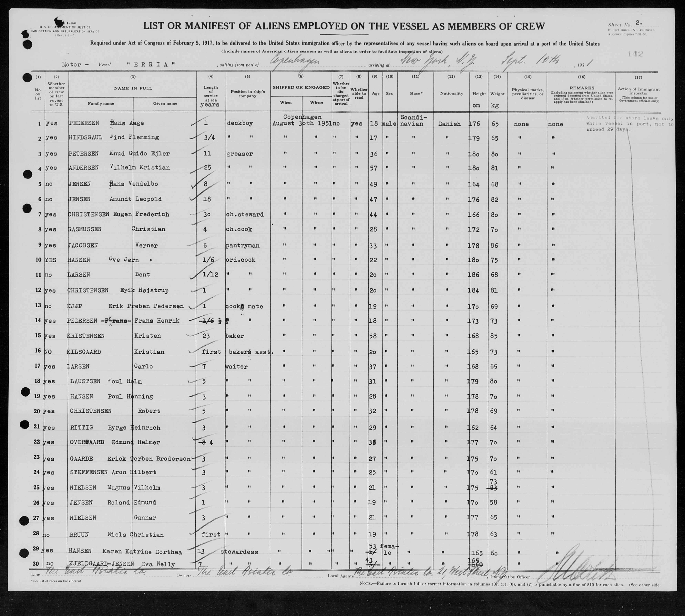The height and width of the screenshot is (616, 685).
Task: Select the family name RASMUSSEN
Action: [x=85, y=229]
